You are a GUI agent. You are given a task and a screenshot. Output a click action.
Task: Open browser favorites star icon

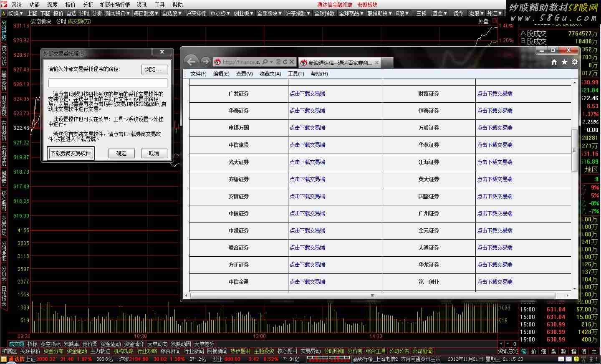point(564,62)
